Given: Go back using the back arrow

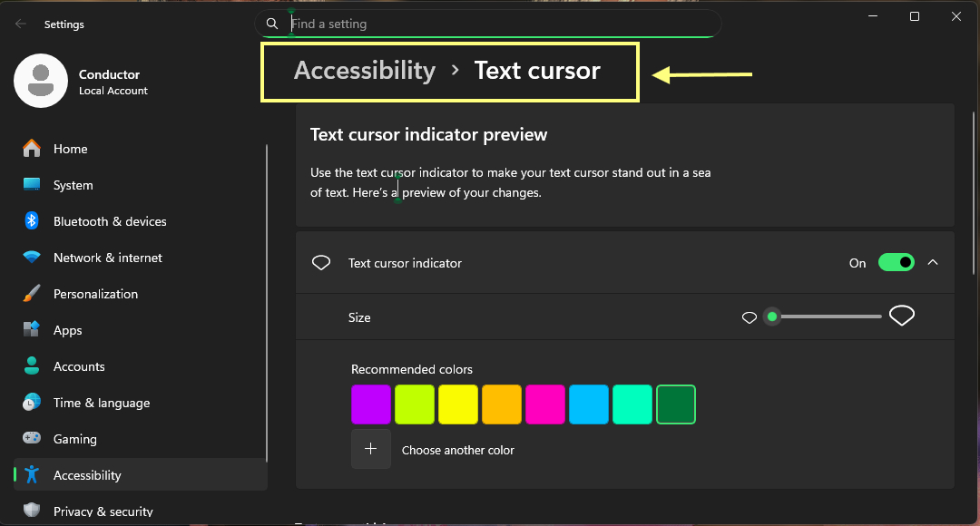Looking at the screenshot, I should click(21, 24).
